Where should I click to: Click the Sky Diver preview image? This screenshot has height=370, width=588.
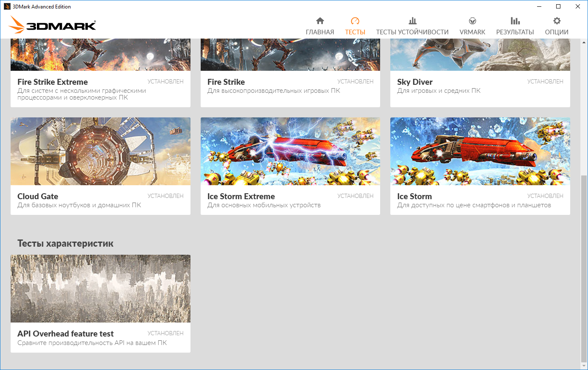(480, 55)
